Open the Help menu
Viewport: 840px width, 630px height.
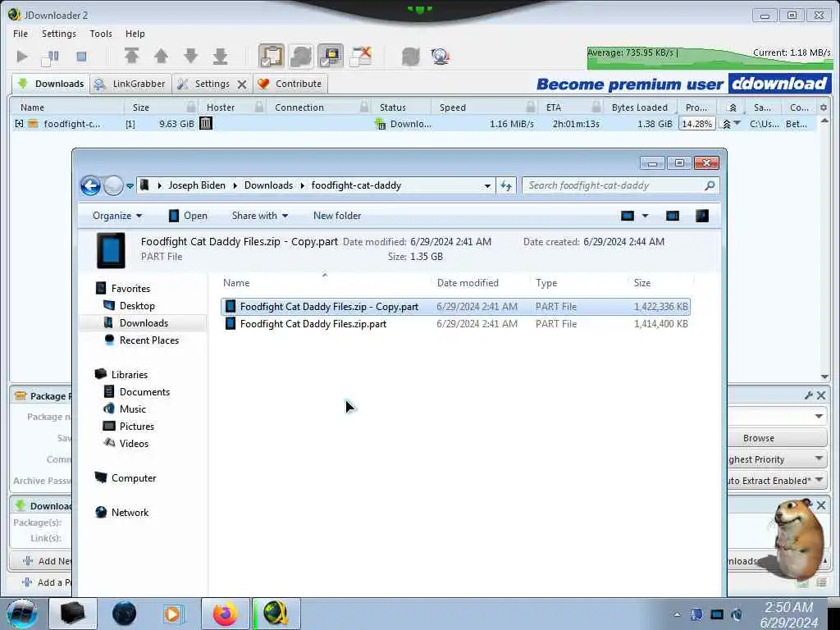[x=135, y=33]
